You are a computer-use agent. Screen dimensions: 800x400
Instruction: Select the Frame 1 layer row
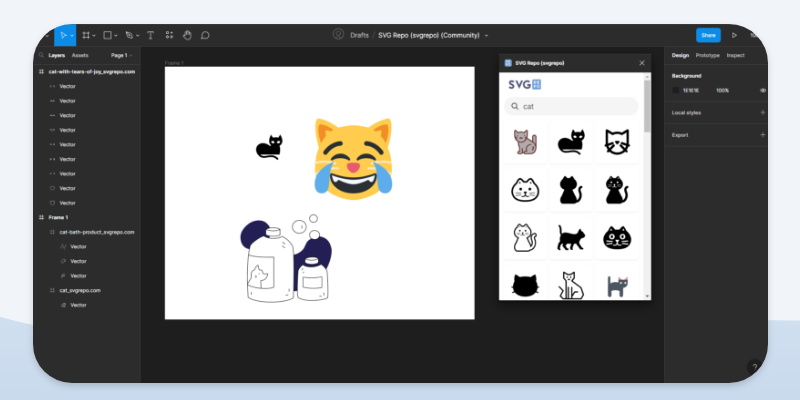coord(87,217)
